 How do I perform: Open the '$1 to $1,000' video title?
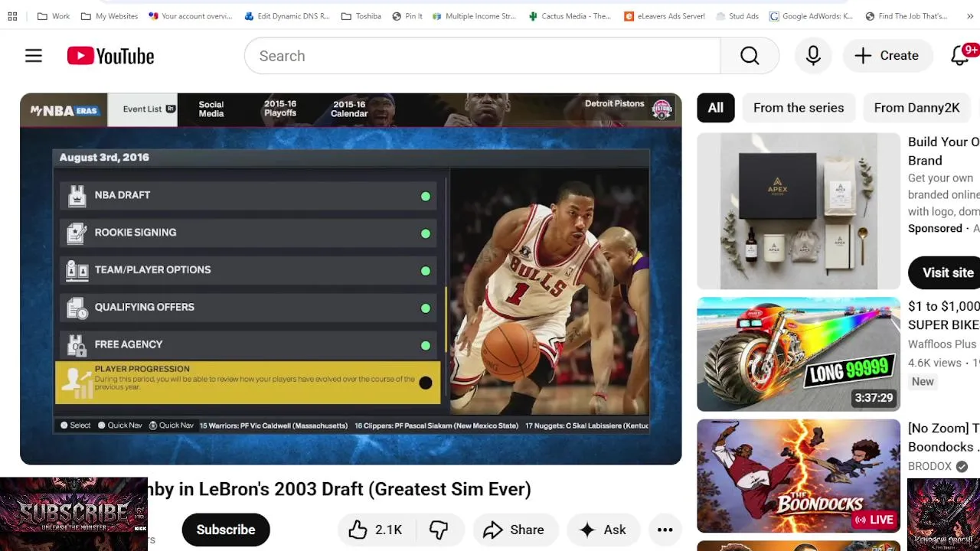(944, 315)
